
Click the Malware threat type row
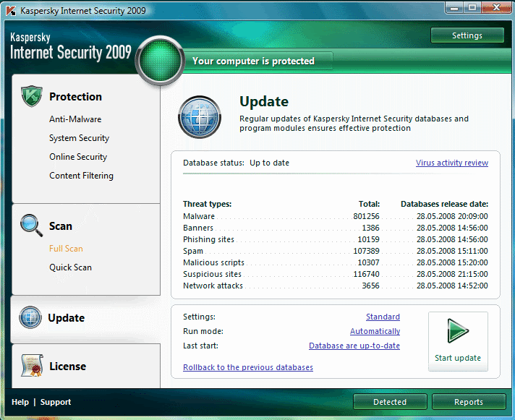(x=336, y=216)
